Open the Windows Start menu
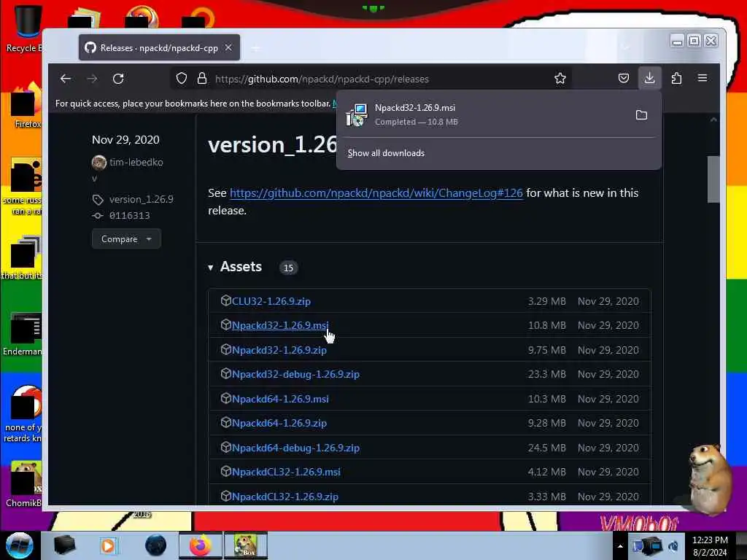 coord(20,545)
